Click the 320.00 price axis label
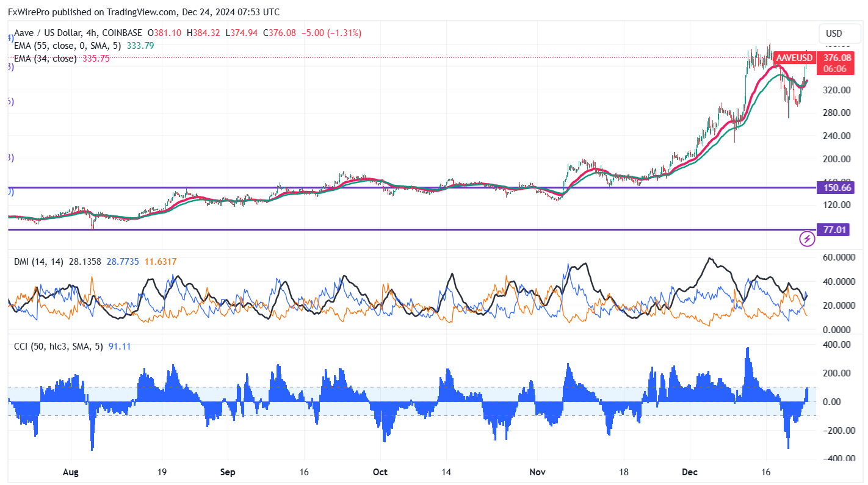868x485 pixels. [x=837, y=90]
